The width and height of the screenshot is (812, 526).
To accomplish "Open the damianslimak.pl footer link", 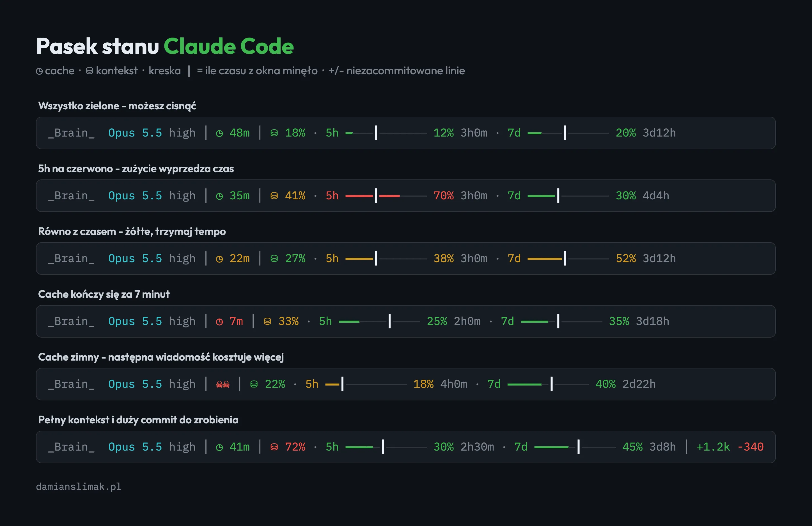I will click(79, 486).
